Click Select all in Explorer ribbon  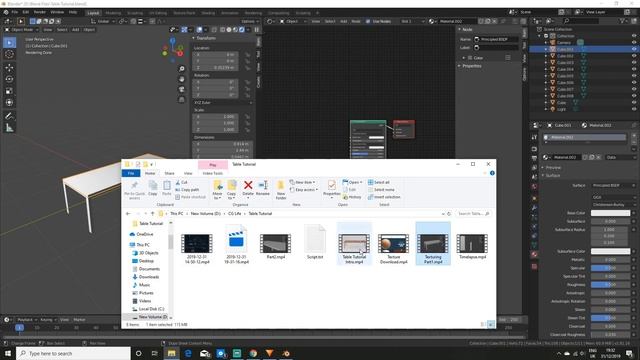(379, 182)
